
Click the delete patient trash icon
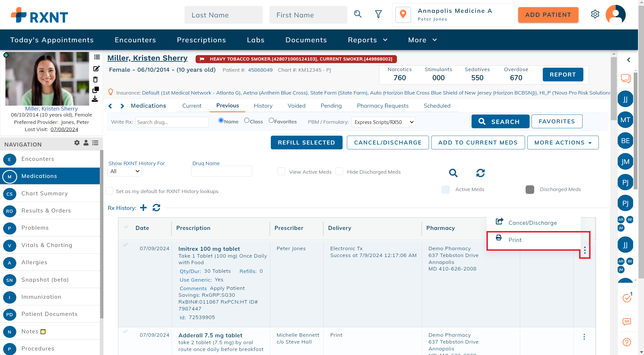click(x=96, y=80)
